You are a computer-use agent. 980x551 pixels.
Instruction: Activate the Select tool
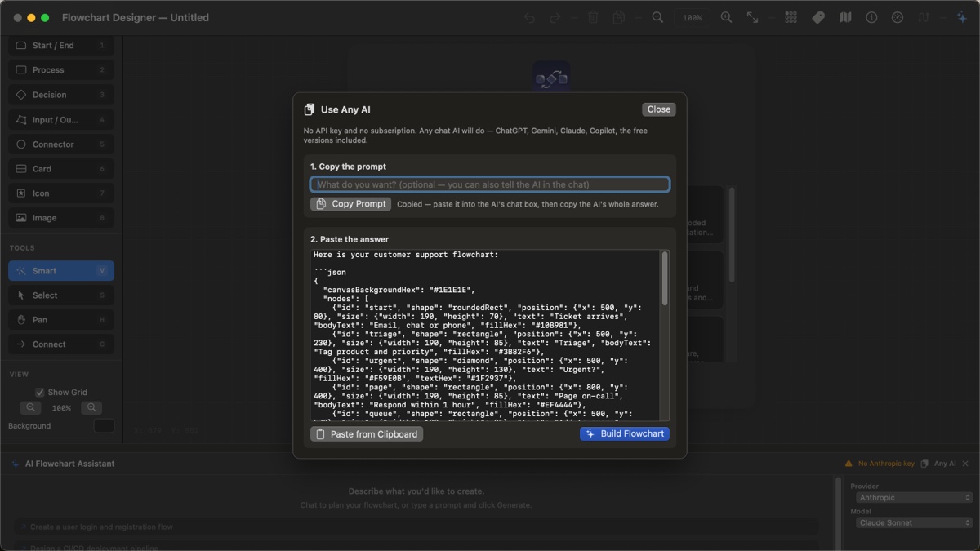coord(61,295)
